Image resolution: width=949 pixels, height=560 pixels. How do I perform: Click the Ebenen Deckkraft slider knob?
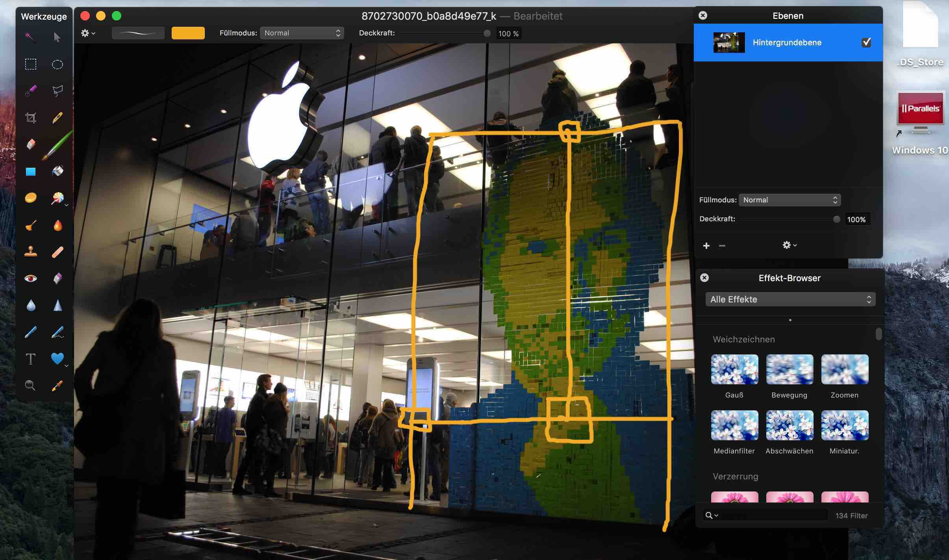[x=837, y=219]
